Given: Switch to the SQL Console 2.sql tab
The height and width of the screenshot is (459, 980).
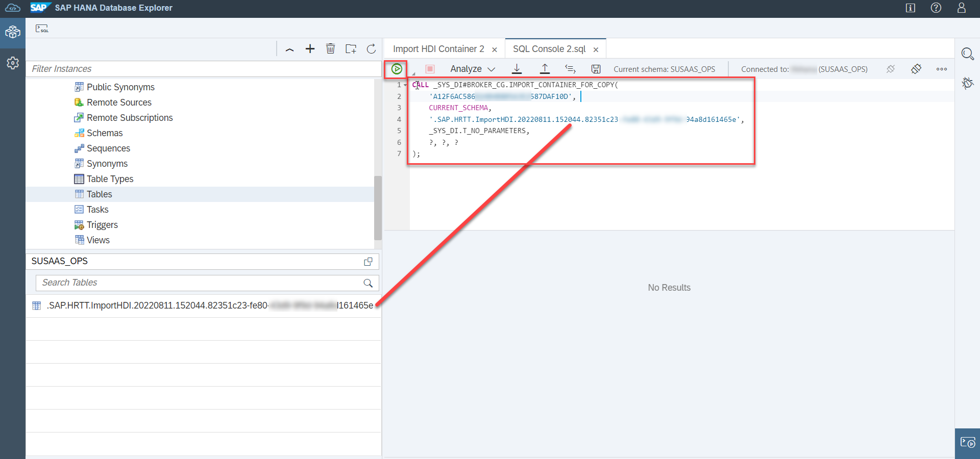Looking at the screenshot, I should pyautogui.click(x=549, y=49).
